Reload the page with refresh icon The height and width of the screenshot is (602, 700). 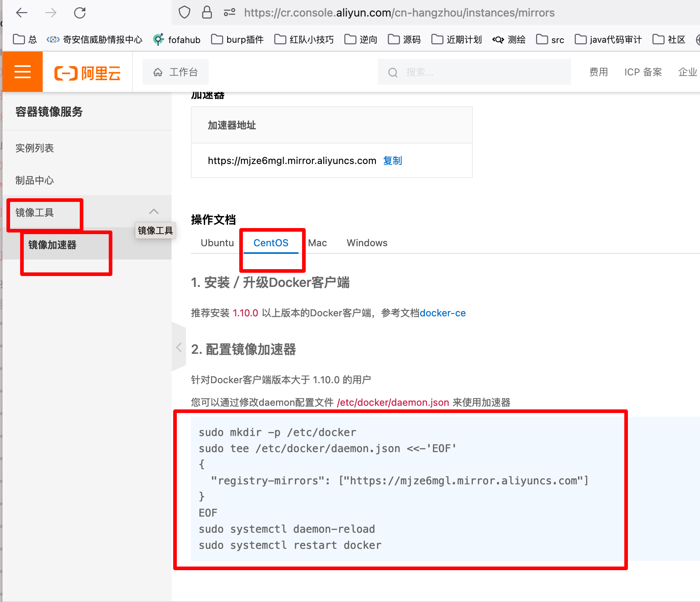click(x=80, y=13)
